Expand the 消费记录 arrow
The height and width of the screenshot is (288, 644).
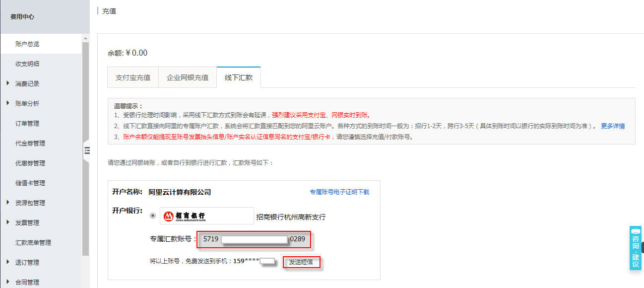tap(8, 83)
